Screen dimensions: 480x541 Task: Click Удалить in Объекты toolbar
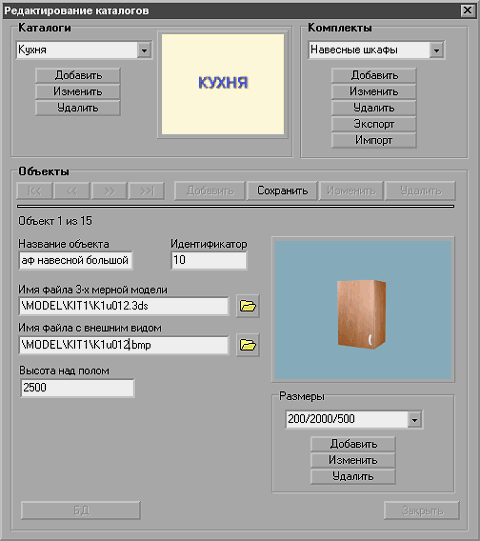click(420, 191)
